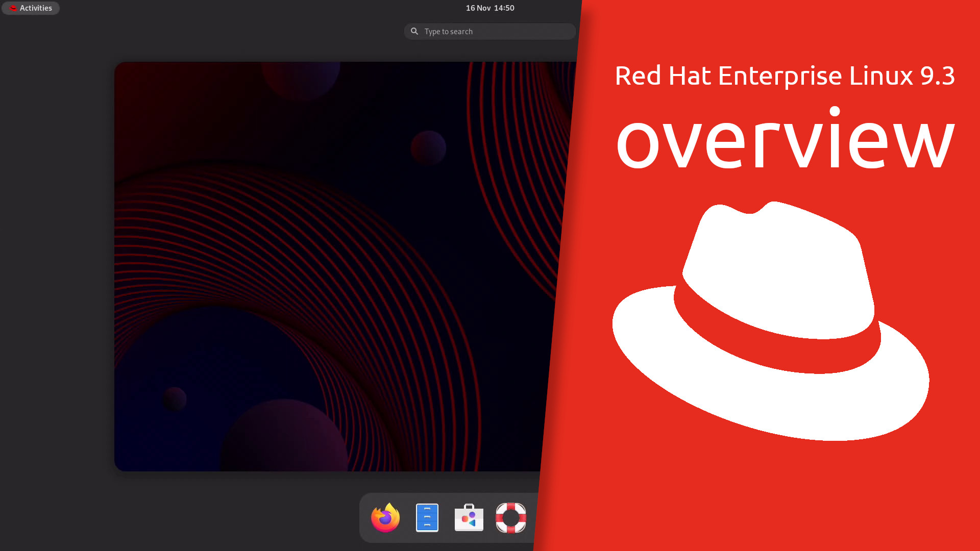The image size is (980, 551).
Task: Open the Software store bag icon
Action: tap(469, 518)
